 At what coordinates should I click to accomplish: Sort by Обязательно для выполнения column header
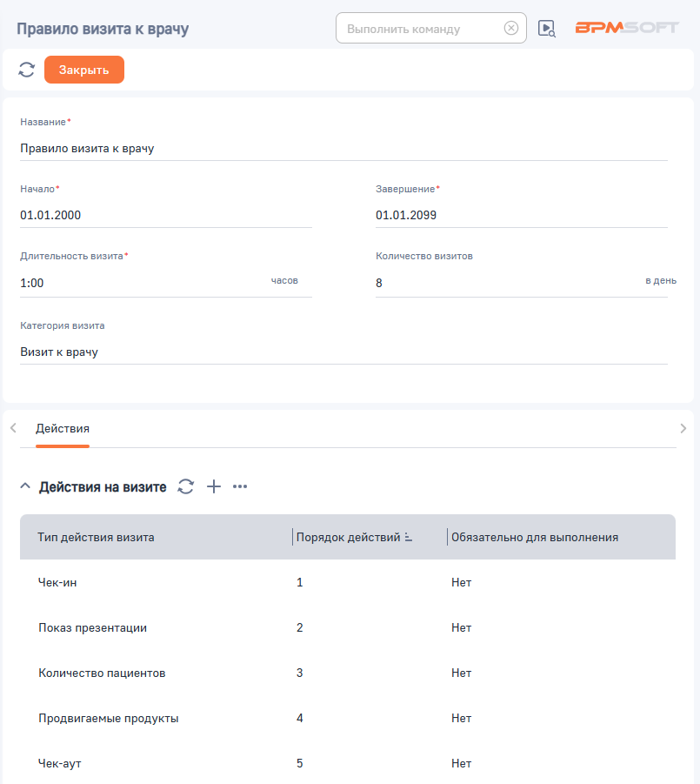[535, 537]
